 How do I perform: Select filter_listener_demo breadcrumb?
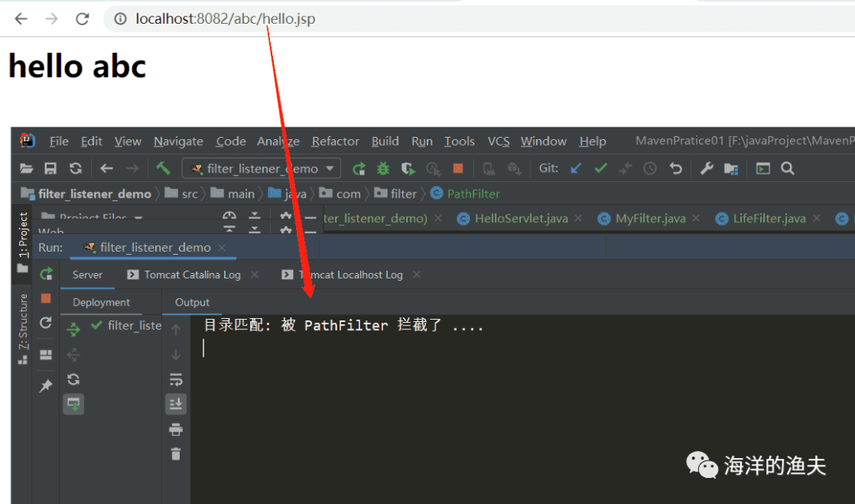[86, 194]
